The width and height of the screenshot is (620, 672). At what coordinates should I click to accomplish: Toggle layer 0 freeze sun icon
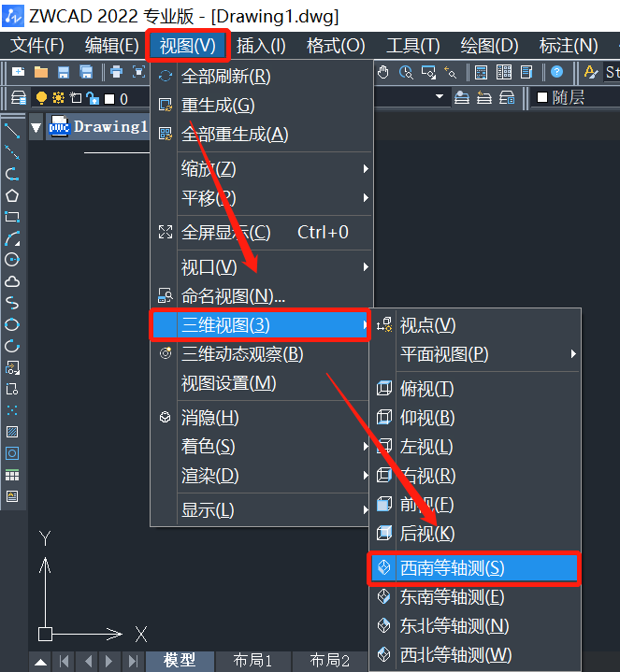click(x=58, y=98)
